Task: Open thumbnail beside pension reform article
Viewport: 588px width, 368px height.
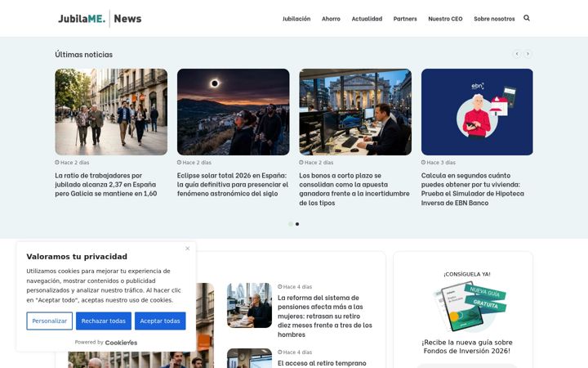Action: point(249,305)
